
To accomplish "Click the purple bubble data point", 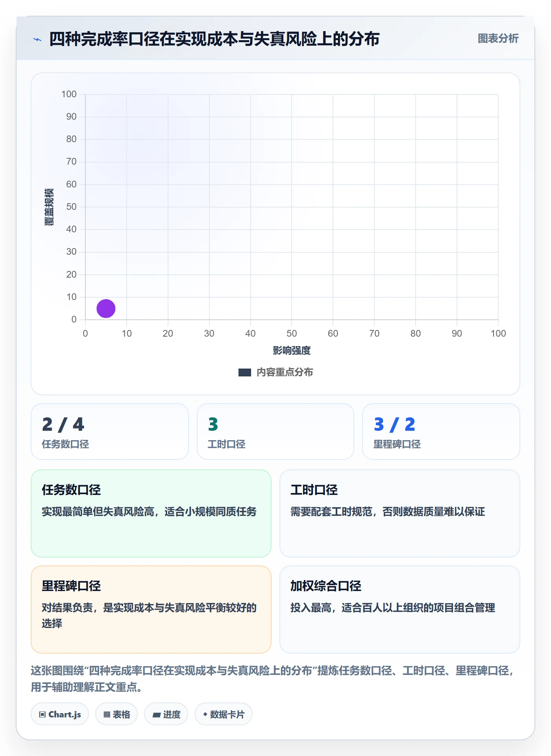I will (x=106, y=308).
